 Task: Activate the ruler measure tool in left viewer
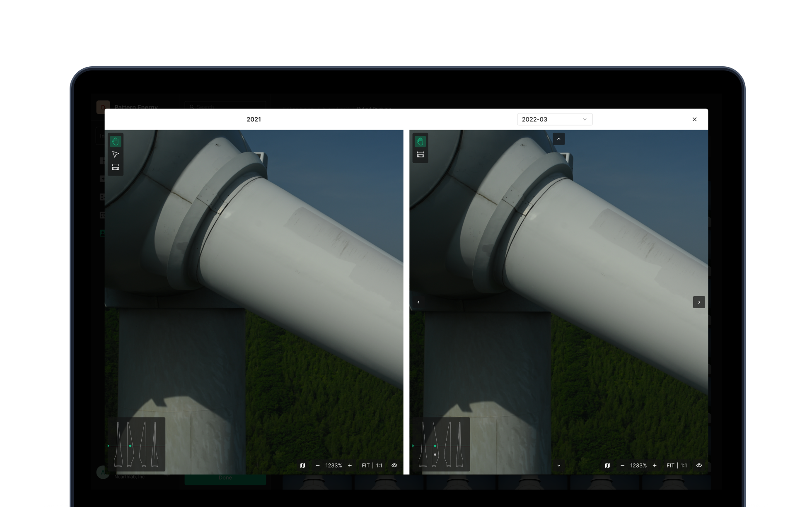(x=116, y=167)
